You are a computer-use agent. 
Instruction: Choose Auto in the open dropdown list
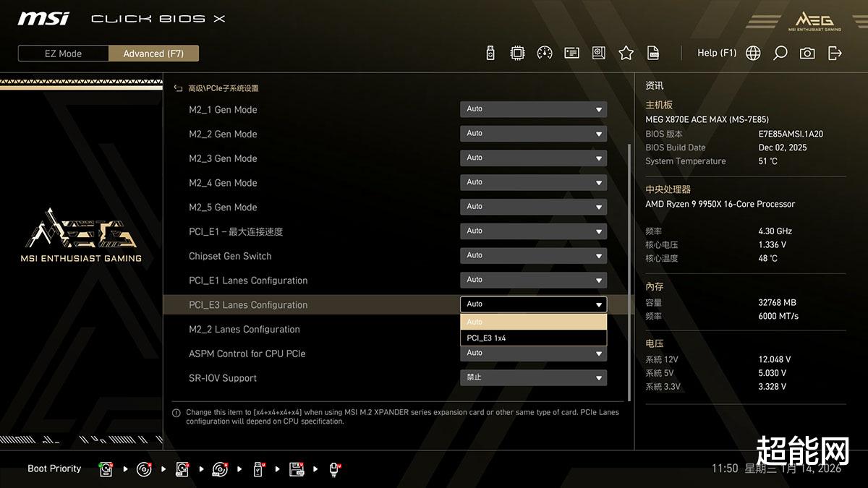[533, 322]
